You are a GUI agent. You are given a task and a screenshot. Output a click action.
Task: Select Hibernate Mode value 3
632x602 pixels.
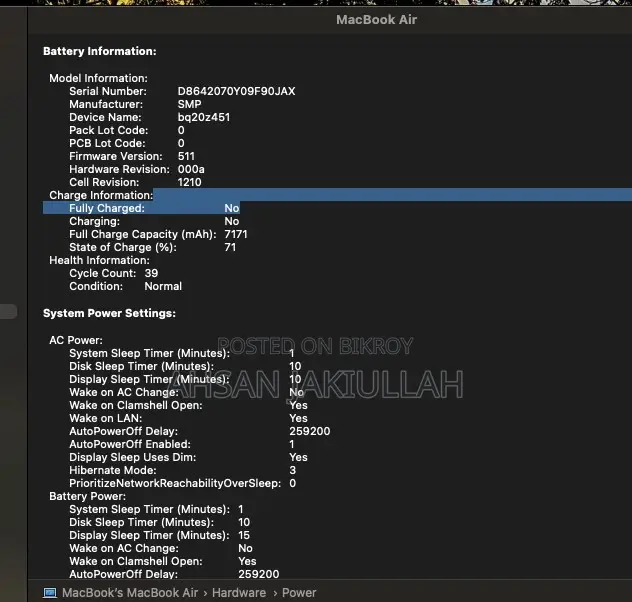coord(293,470)
